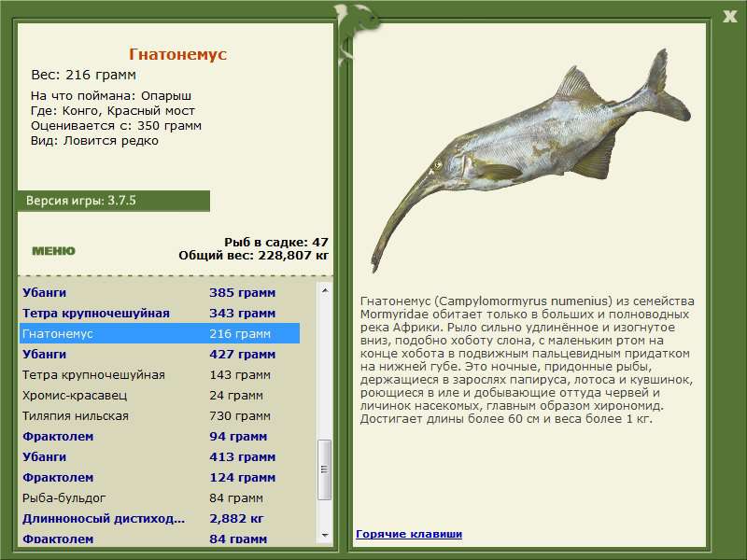Viewport: 747px width, 560px height.
Task: Click the Вес: 216 грамм line
Action: coord(83,75)
